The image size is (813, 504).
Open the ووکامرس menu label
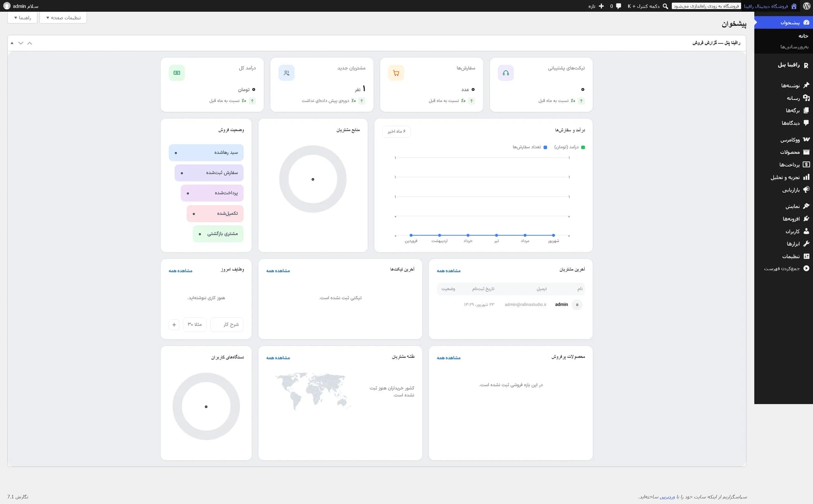pyautogui.click(x=790, y=140)
